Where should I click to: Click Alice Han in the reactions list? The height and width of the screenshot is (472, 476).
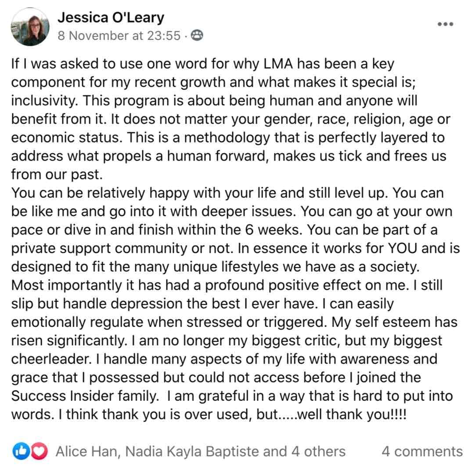87,451
